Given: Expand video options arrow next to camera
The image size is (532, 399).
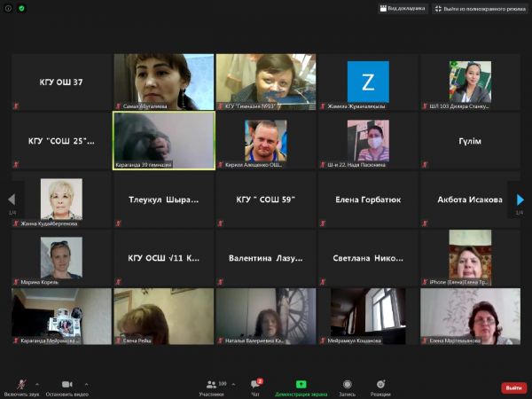Looking at the screenshot, I should 85,384.
